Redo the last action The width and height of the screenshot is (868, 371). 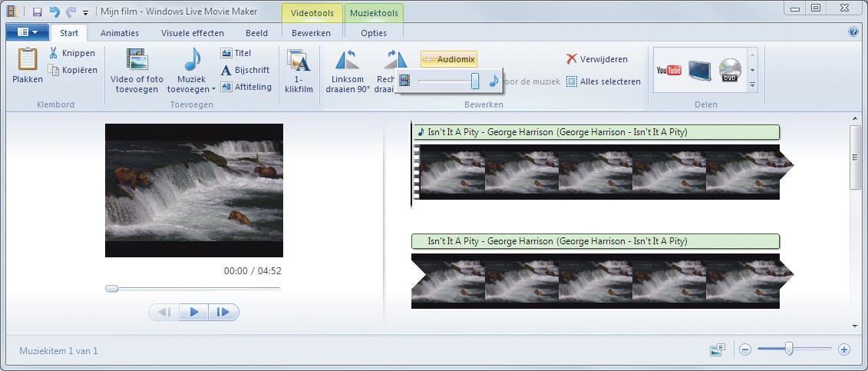click(x=71, y=12)
